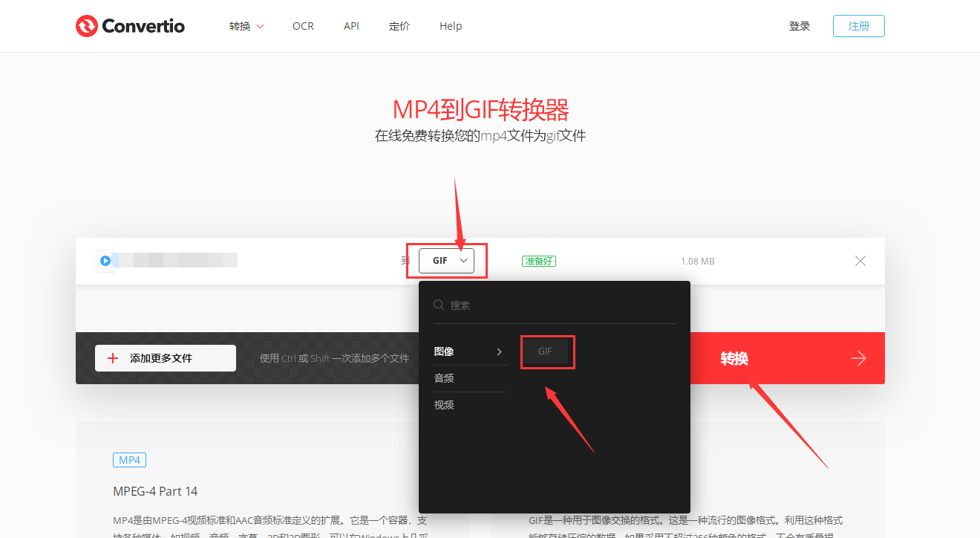Image resolution: width=980 pixels, height=538 pixels.
Task: Choose the GIF format option
Action: (546, 351)
